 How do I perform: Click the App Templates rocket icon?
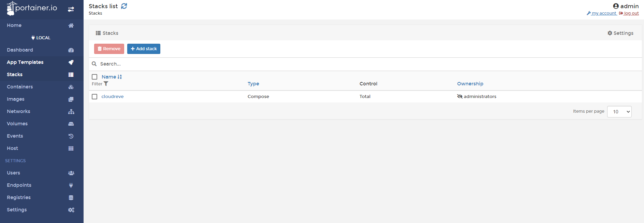click(71, 62)
